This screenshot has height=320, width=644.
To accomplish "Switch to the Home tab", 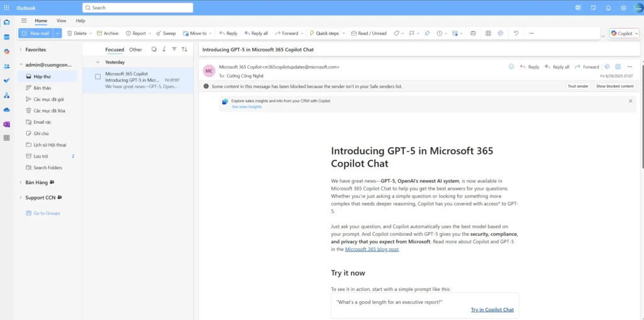I will click(41, 21).
